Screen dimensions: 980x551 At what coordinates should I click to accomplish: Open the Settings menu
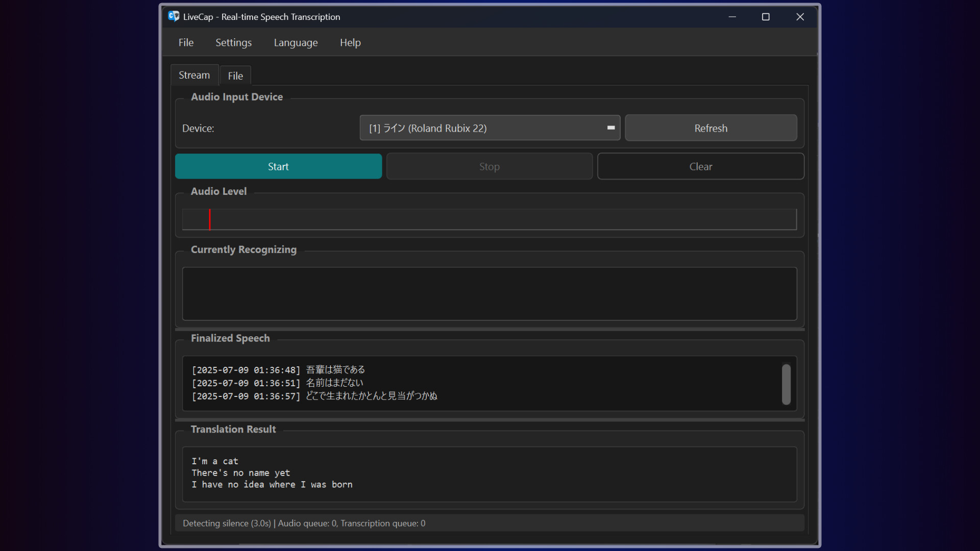(233, 42)
